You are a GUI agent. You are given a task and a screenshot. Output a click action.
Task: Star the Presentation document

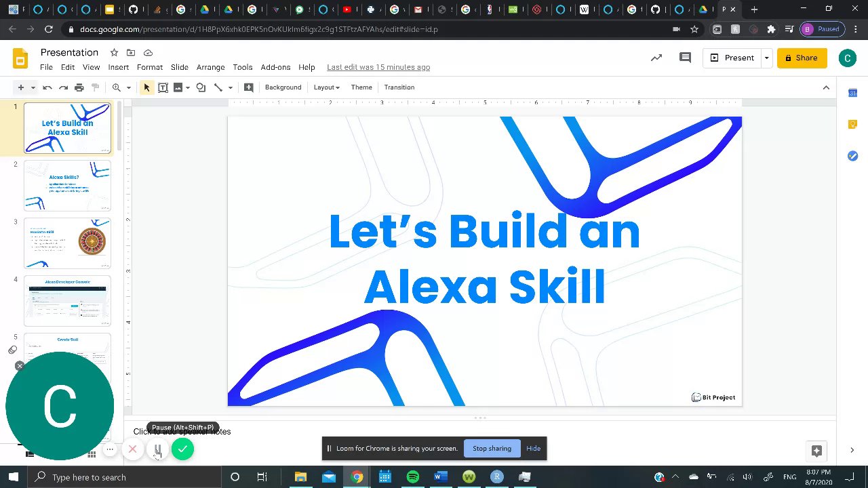(114, 53)
